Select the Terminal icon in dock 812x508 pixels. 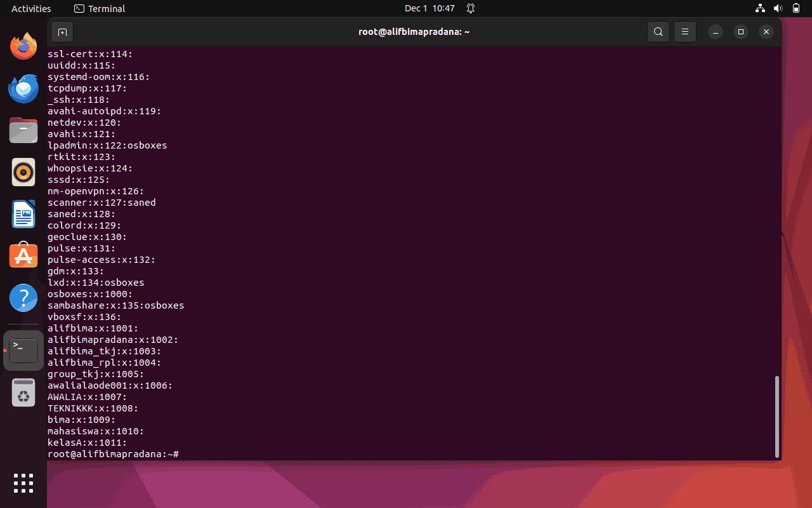(23, 351)
